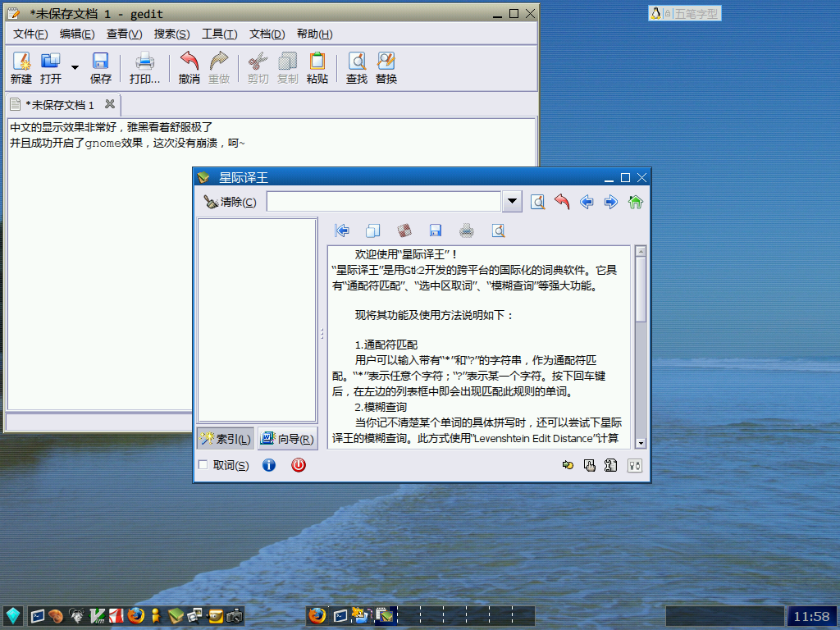Save the document with gedit's 保存 icon

[x=101, y=67]
